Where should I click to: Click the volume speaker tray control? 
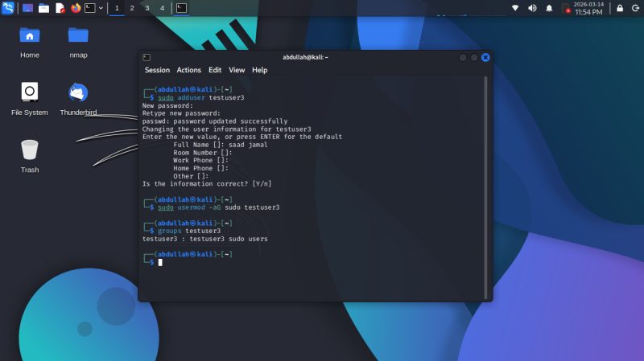click(532, 8)
